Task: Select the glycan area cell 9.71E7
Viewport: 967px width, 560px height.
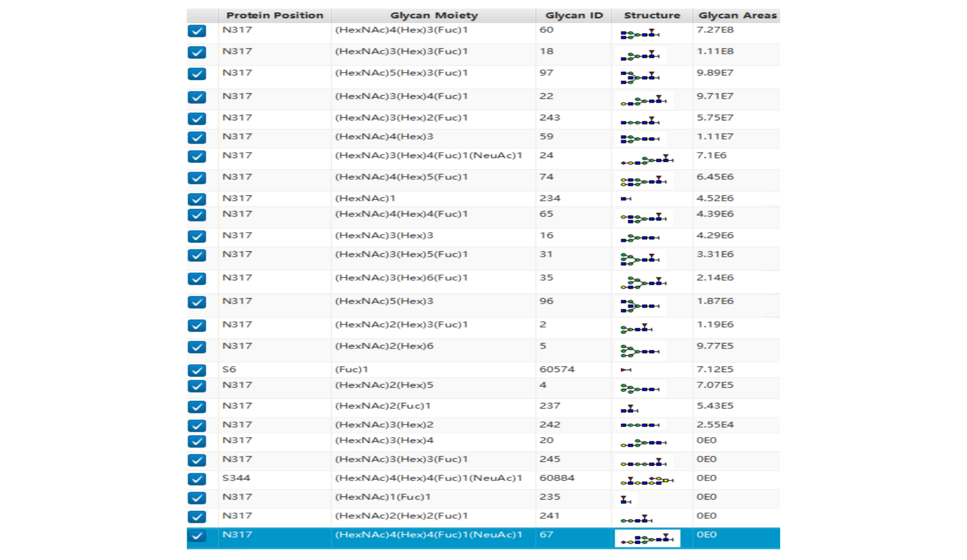Action: [715, 96]
